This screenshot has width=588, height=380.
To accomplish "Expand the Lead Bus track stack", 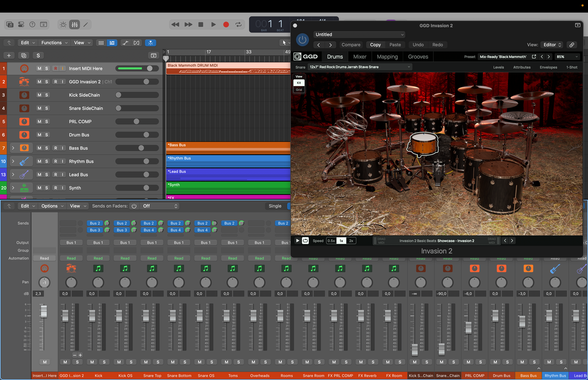I will pos(13,174).
